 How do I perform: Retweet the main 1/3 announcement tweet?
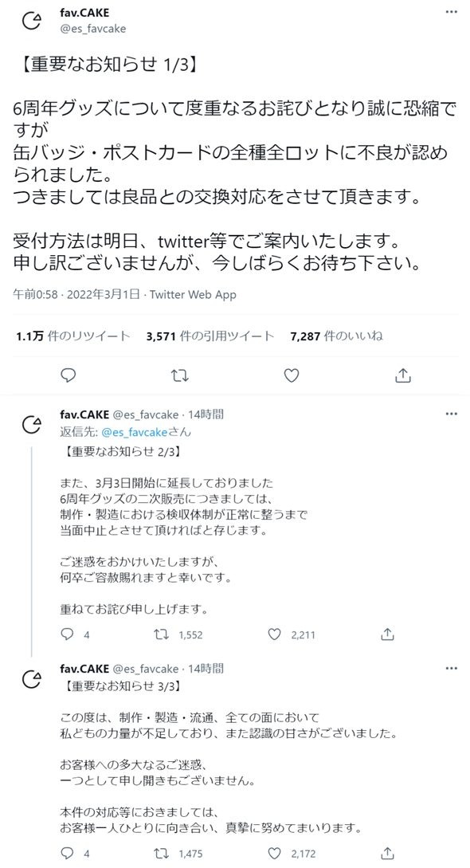point(180,376)
